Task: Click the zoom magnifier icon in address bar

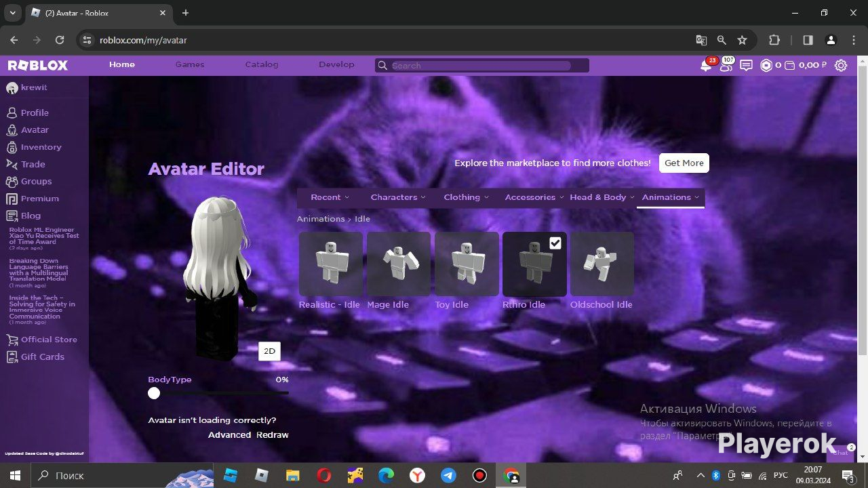Action: coord(722,40)
